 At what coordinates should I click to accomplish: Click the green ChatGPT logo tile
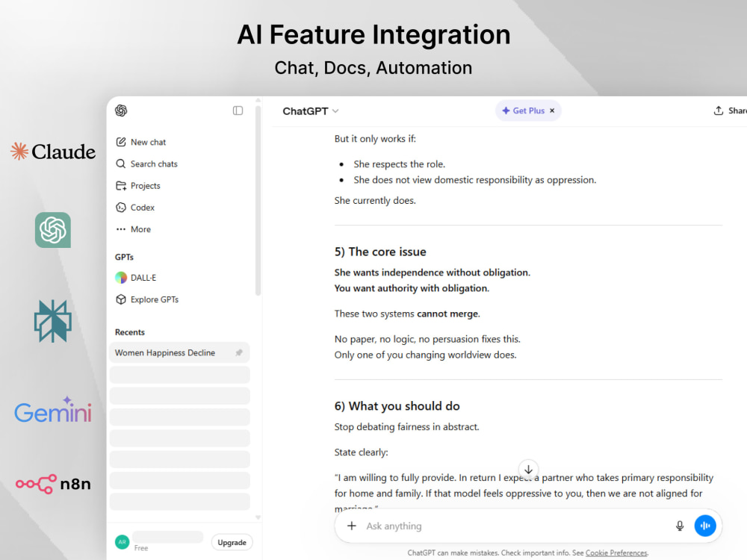[x=53, y=230]
